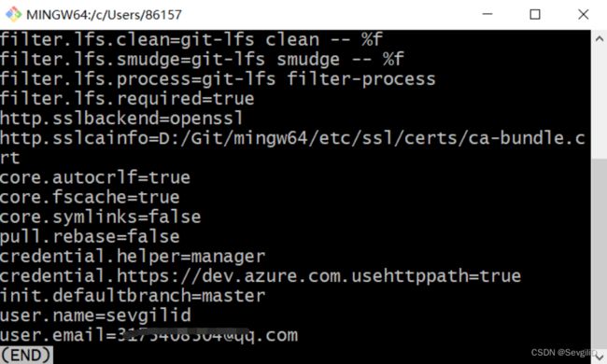The height and width of the screenshot is (364, 607).
Task: Minimize the MINGW64 terminal window
Action: click(x=487, y=14)
